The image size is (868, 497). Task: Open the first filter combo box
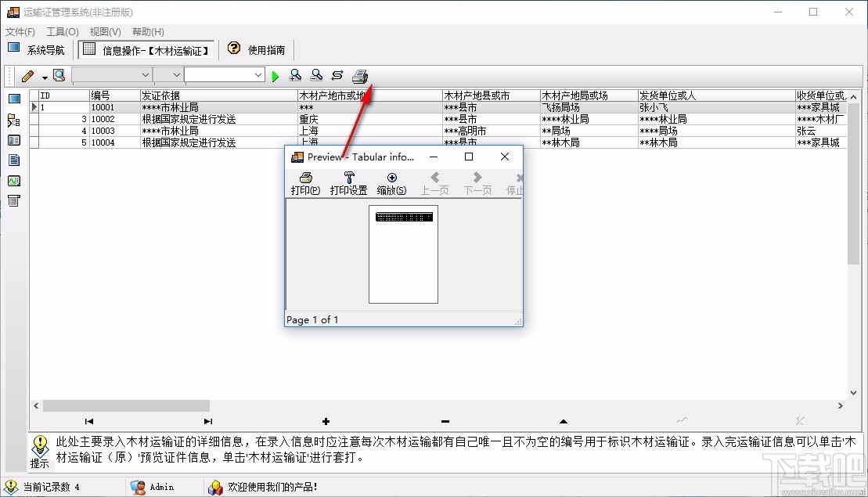(x=110, y=75)
